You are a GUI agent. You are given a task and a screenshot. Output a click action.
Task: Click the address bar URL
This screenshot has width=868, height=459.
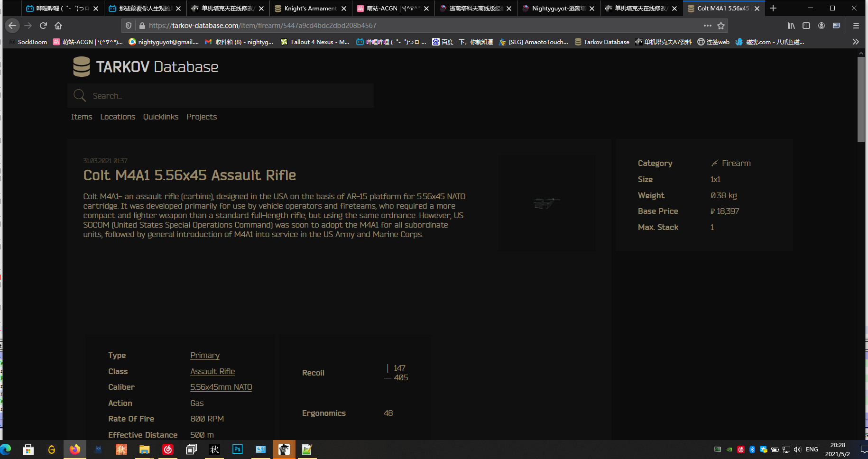point(263,26)
